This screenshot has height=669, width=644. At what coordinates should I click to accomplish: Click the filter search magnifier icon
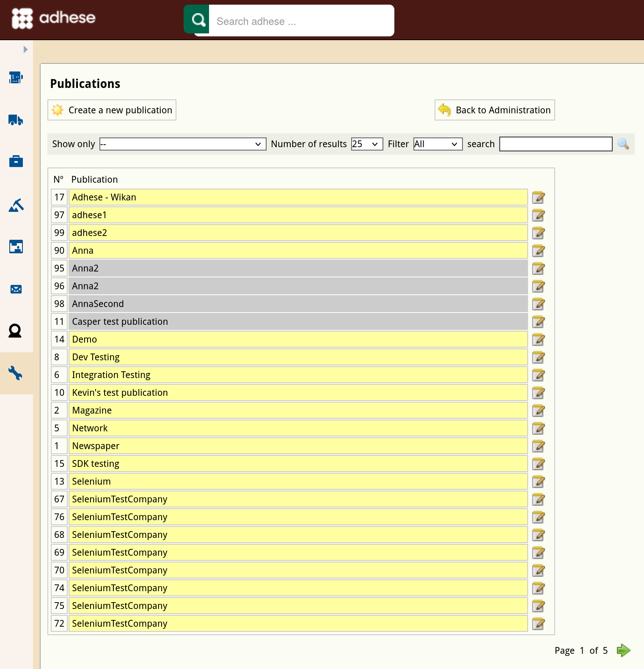click(x=623, y=144)
